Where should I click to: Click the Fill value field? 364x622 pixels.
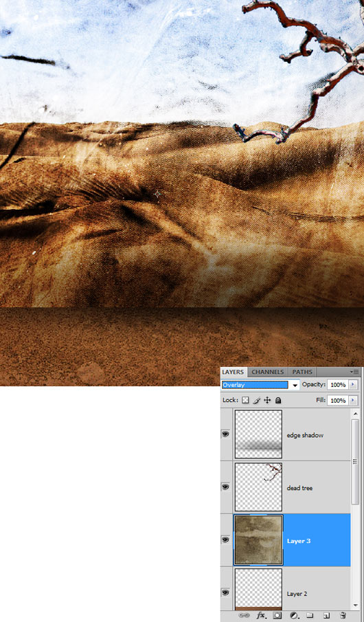coord(338,401)
